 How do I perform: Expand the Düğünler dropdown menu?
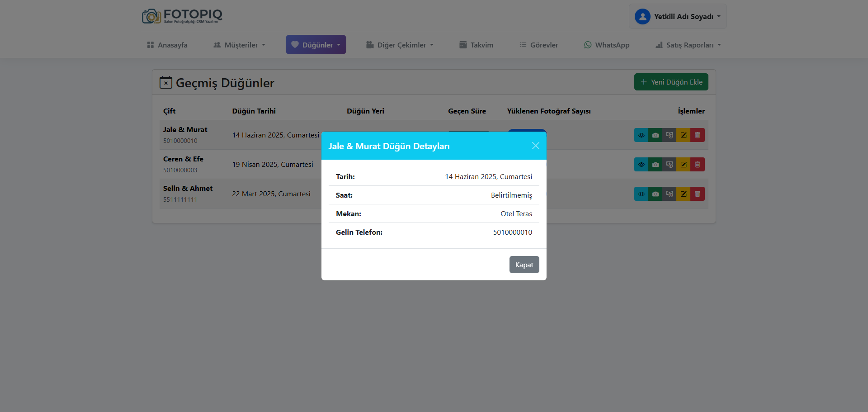[316, 45]
